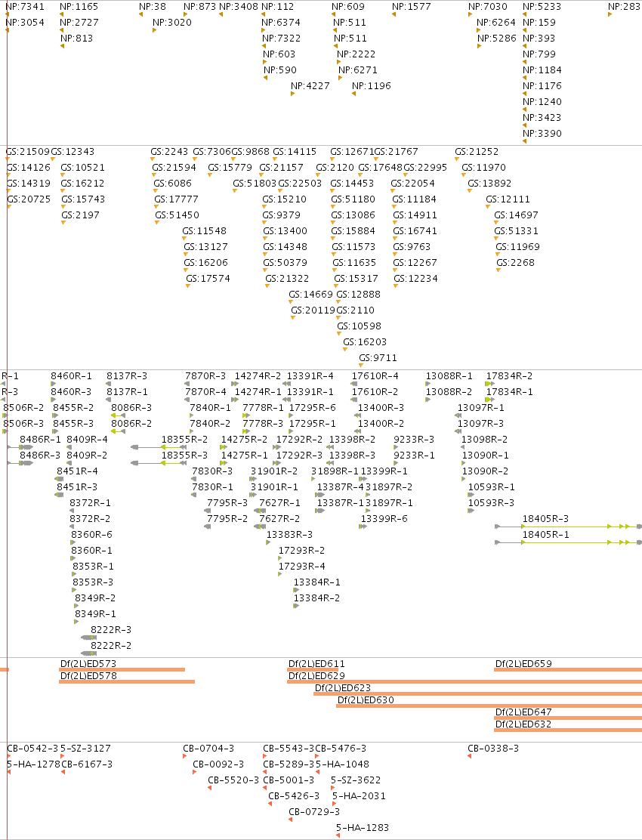Click the CB-0542-3 insertion label
The width and height of the screenshot is (642, 840).
click(x=32, y=749)
